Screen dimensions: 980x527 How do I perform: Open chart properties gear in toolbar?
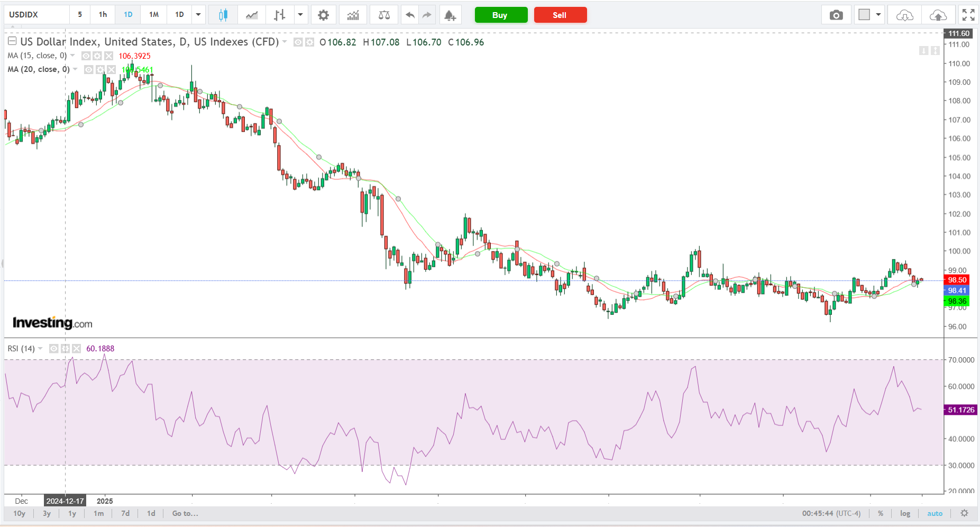(x=323, y=15)
